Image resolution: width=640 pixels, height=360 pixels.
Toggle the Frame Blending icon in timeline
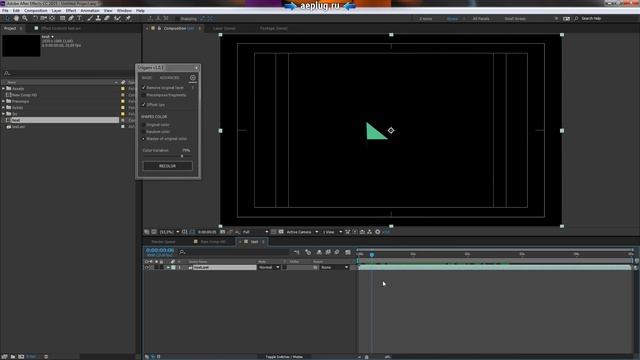(328, 252)
